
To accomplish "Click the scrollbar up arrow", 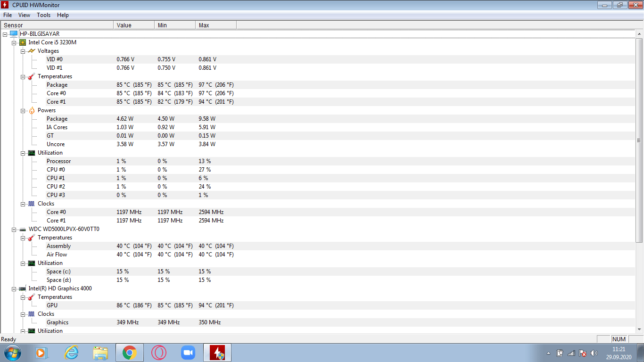I will point(639,34).
